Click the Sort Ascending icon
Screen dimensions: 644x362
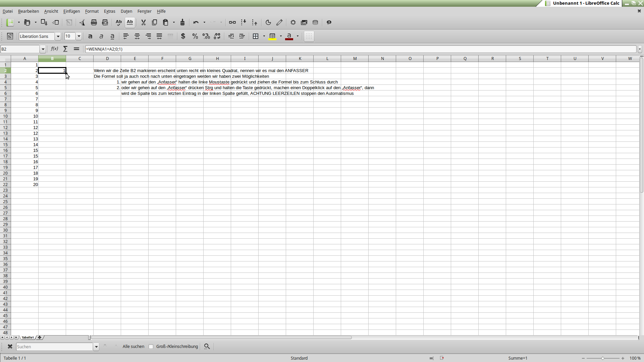244,22
